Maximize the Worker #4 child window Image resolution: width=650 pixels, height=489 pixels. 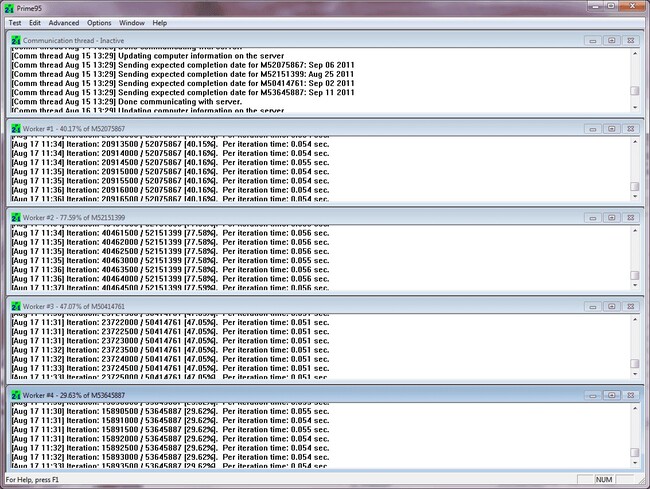coord(611,395)
